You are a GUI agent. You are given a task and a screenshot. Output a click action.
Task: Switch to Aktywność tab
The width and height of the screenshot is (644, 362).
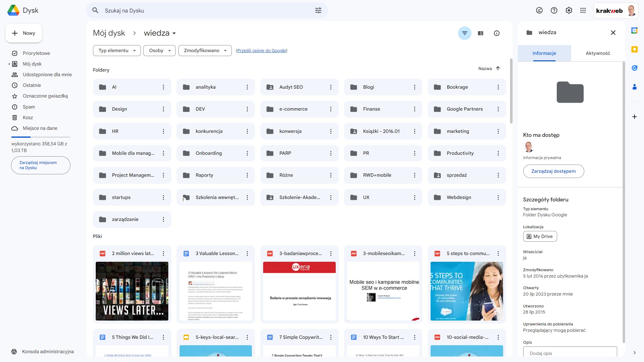(598, 53)
